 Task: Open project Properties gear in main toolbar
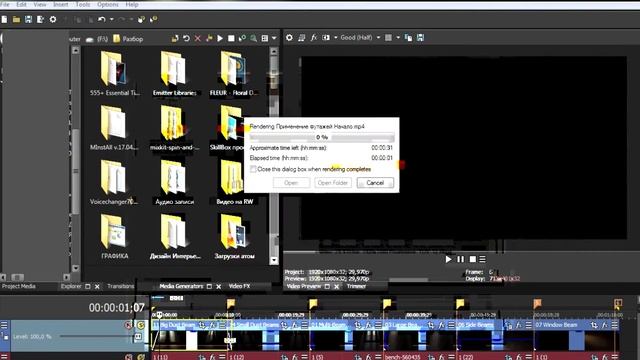click(x=53, y=19)
